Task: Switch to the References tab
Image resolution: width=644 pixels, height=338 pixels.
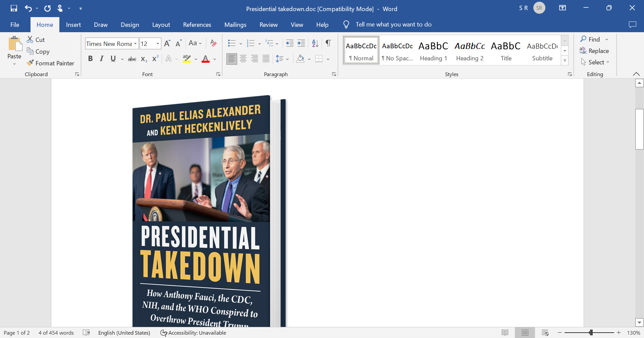Action: point(197,25)
